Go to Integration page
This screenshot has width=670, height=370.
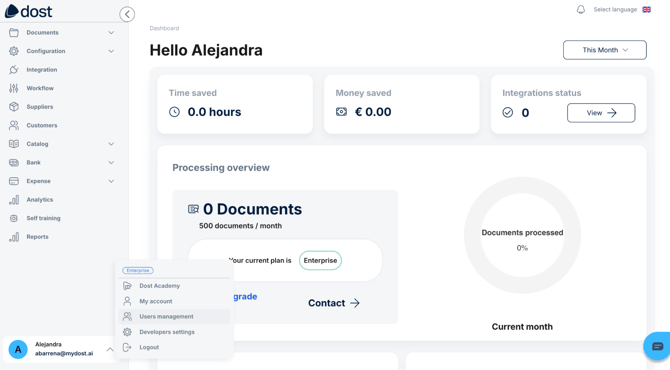pos(41,70)
